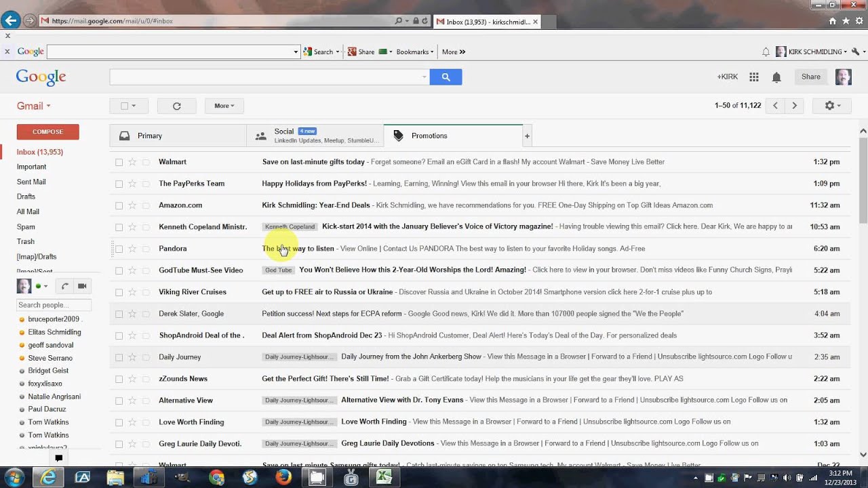The width and height of the screenshot is (868, 488).
Task: Click the chat phone call icon
Action: tap(64, 286)
